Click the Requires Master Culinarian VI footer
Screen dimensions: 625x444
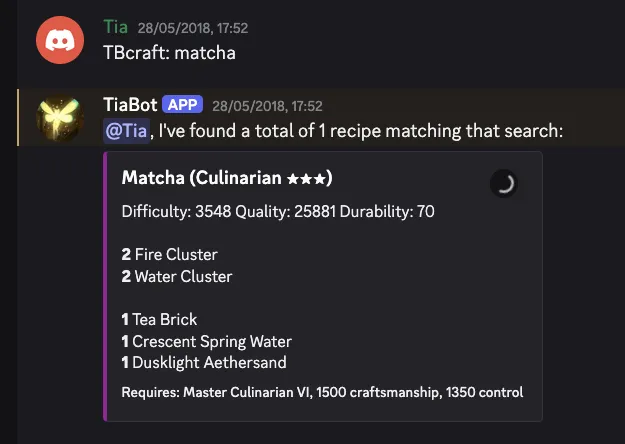click(322, 392)
